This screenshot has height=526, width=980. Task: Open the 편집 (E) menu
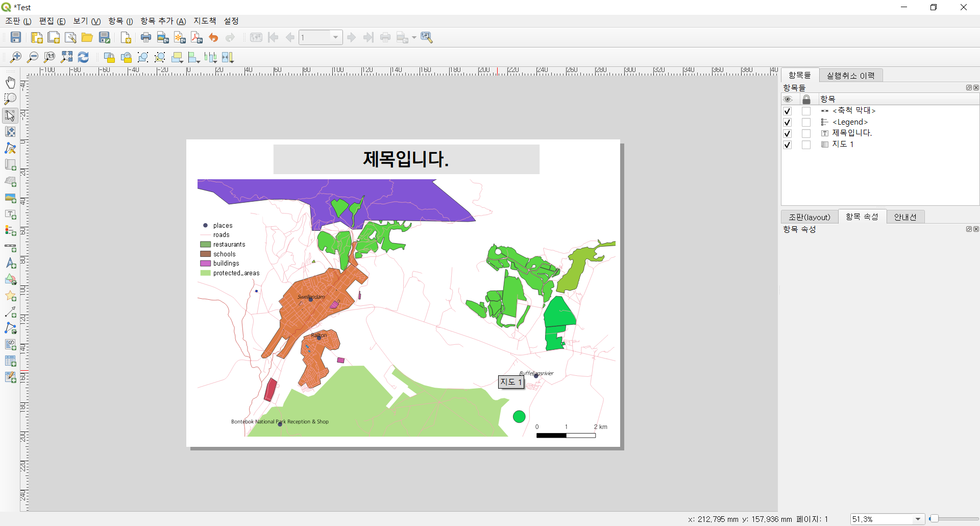(x=52, y=21)
